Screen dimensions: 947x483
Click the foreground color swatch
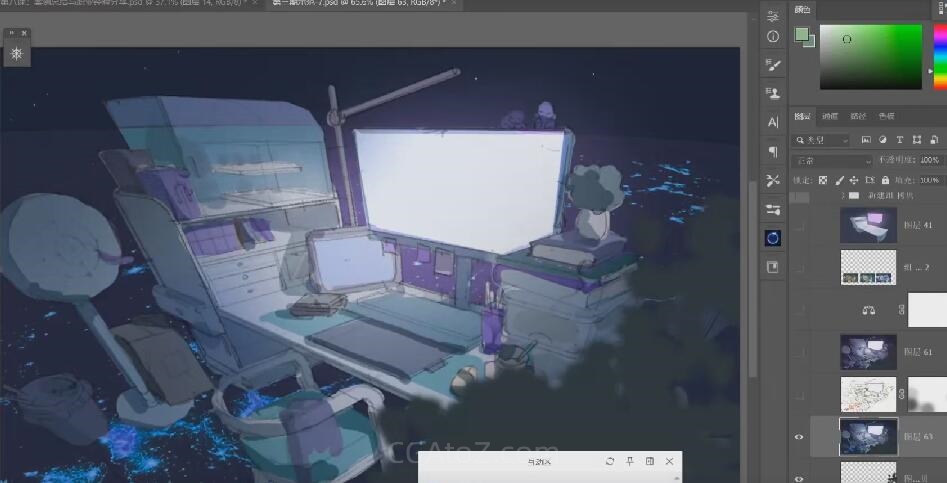801,35
